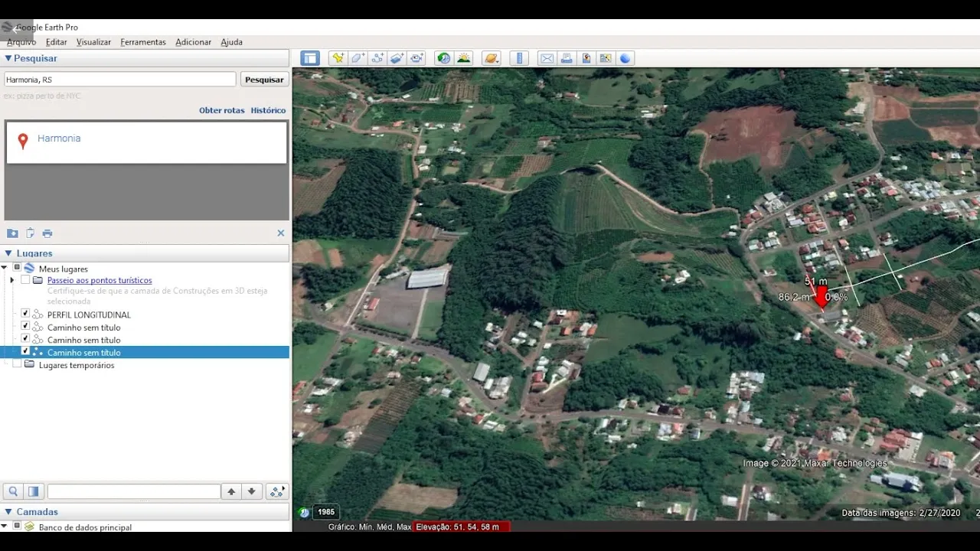Viewport: 980px width, 551px height.
Task: Open the Visualizar menu
Action: pos(93,42)
